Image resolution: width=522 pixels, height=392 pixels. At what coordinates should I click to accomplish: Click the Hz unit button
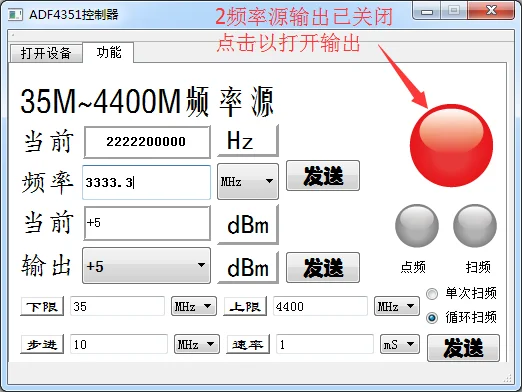[x=248, y=141]
